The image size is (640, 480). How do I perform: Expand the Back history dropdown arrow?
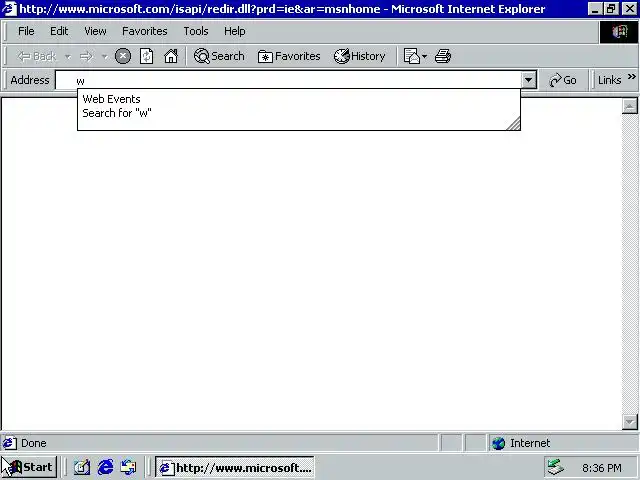[68, 57]
